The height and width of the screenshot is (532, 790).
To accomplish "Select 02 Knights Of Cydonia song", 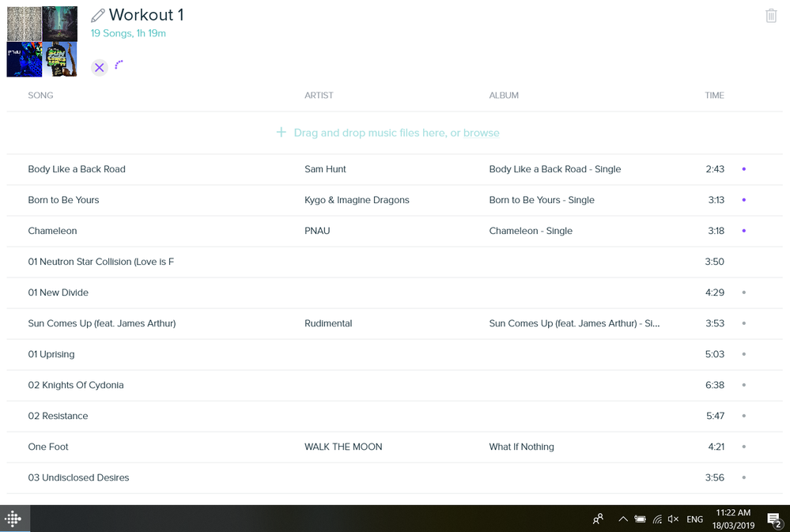I will [76, 385].
